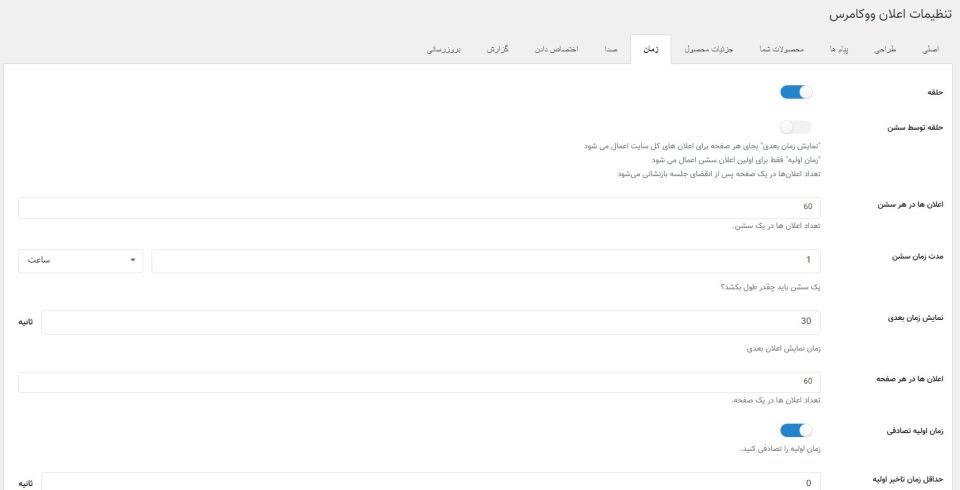
Task: Switch to the طراحی tab
Action: 886,48
